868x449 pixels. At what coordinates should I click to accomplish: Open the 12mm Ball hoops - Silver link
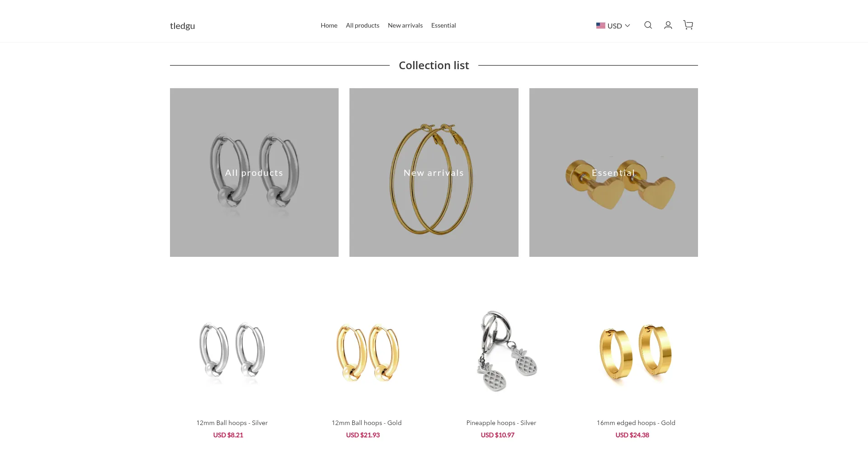click(x=232, y=423)
